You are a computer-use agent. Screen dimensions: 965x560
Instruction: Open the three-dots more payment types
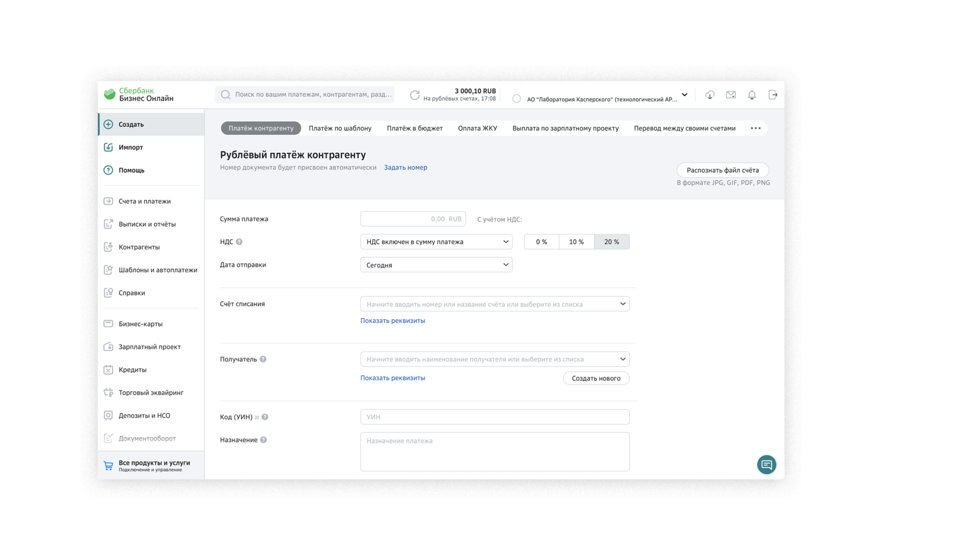tap(755, 128)
